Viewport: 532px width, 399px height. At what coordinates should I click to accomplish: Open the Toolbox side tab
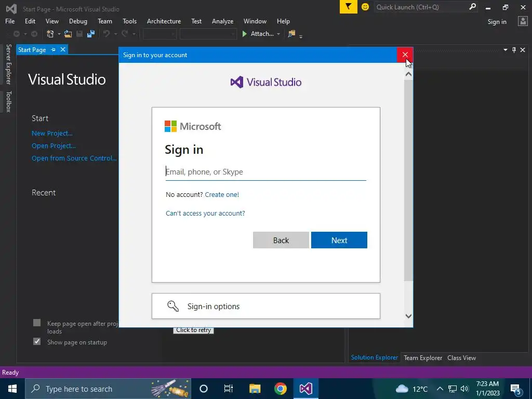point(8,101)
